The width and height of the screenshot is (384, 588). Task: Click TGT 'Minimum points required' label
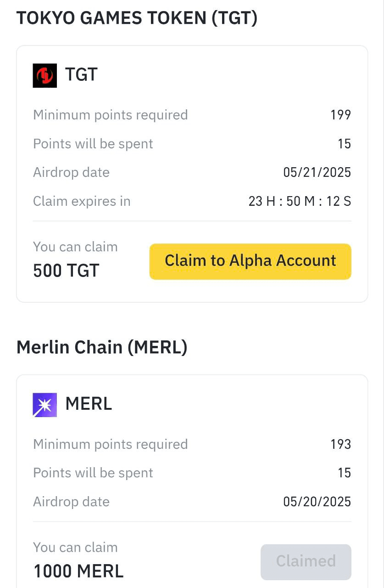pos(111,115)
